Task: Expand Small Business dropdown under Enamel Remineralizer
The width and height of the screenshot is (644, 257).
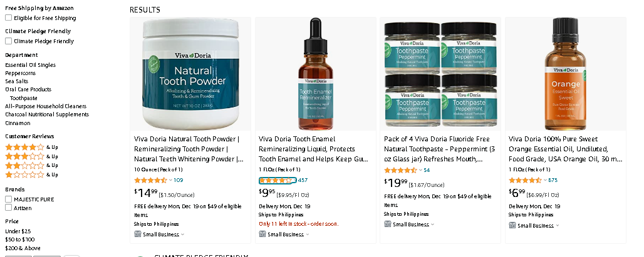Action: point(307,234)
